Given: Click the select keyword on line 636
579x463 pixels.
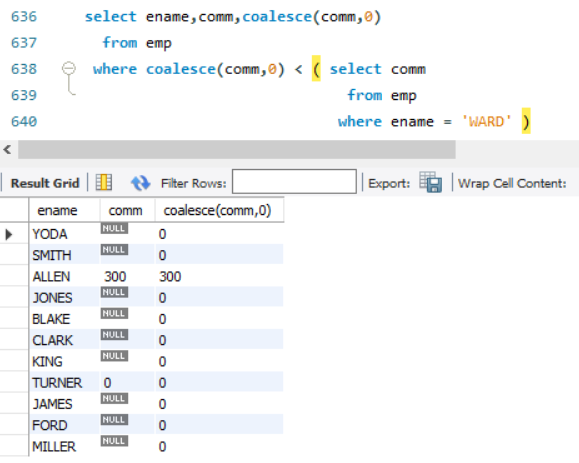Looking at the screenshot, I should (111, 17).
